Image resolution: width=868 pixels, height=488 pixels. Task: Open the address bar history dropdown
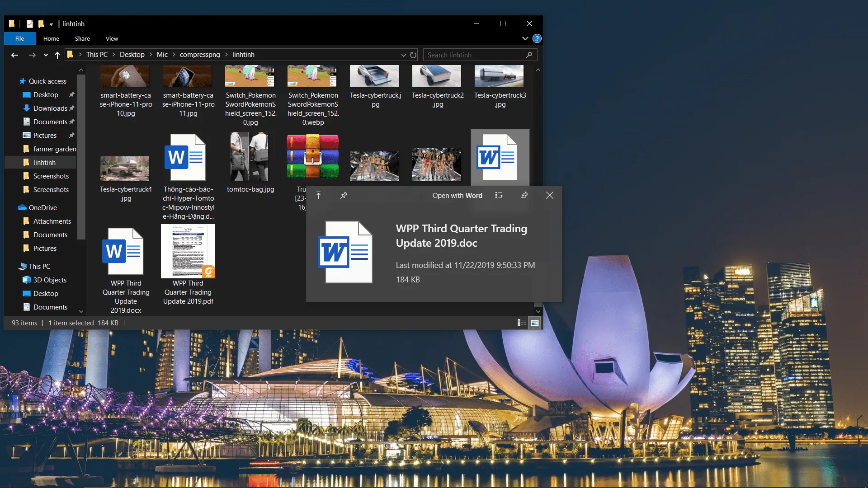403,55
